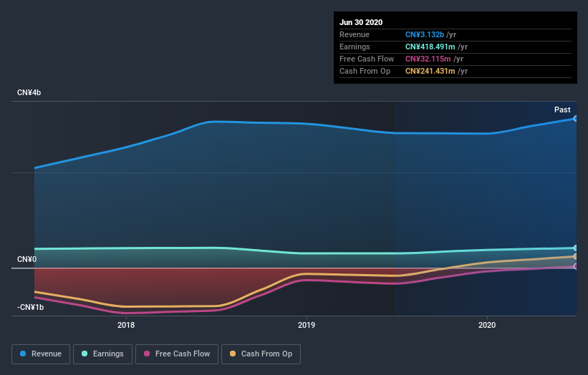Click the 2019 x-axis label

point(307,325)
